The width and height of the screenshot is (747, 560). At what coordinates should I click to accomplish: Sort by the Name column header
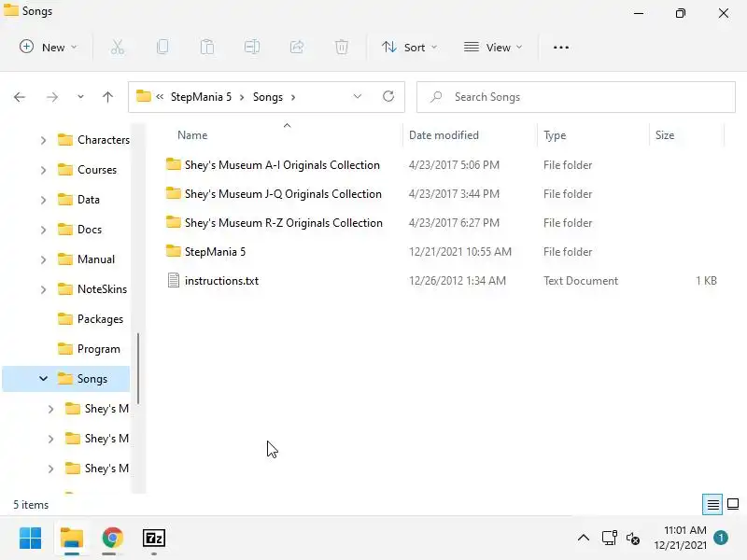(x=192, y=135)
